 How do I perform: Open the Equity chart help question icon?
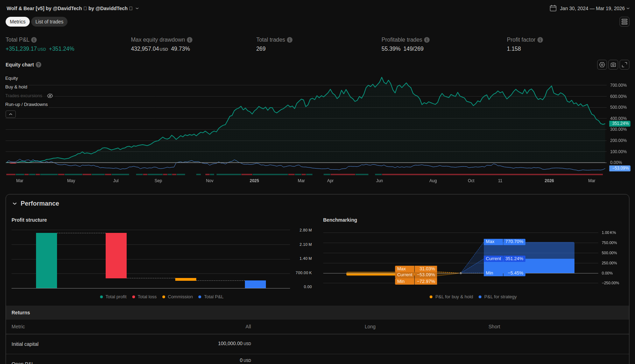[x=38, y=65]
